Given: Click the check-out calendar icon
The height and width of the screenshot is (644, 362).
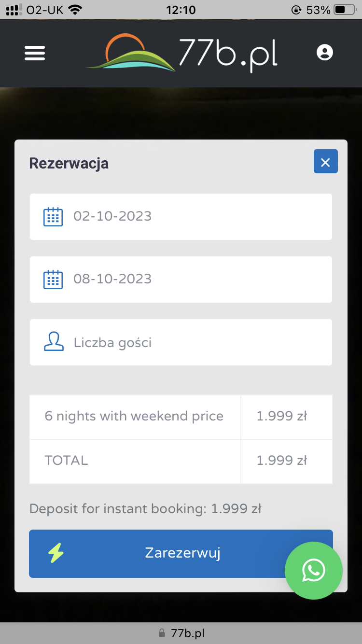Looking at the screenshot, I should [x=53, y=280].
